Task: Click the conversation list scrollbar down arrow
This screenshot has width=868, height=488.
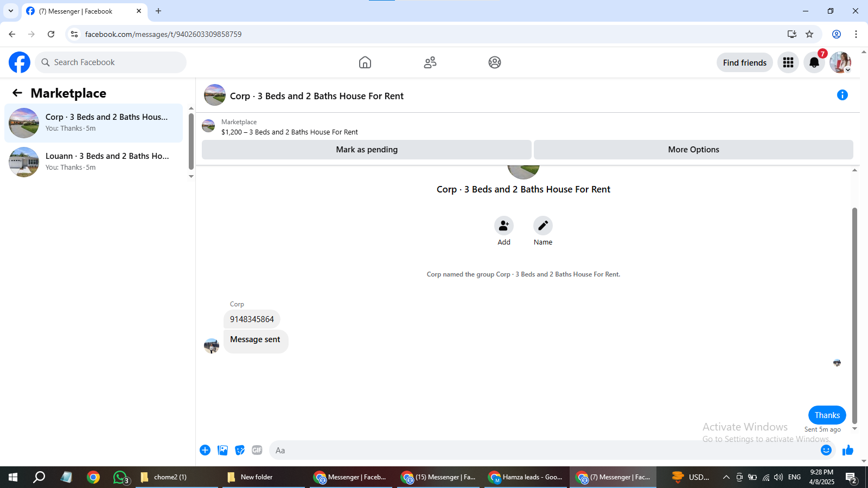Action: (191, 176)
